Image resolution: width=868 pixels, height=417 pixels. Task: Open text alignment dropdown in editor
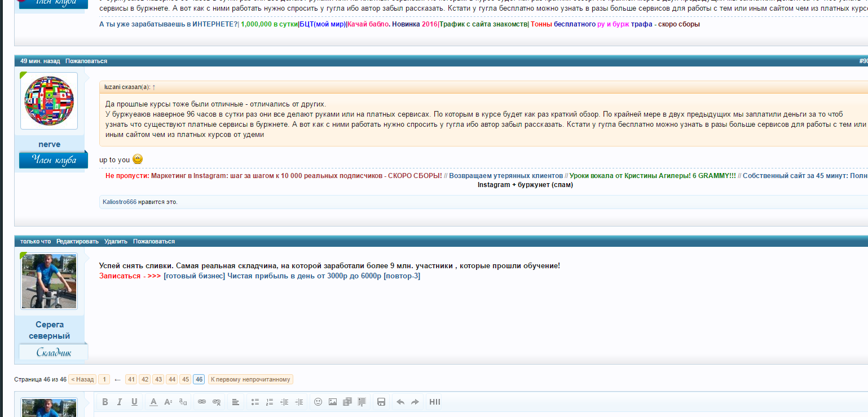tap(236, 402)
